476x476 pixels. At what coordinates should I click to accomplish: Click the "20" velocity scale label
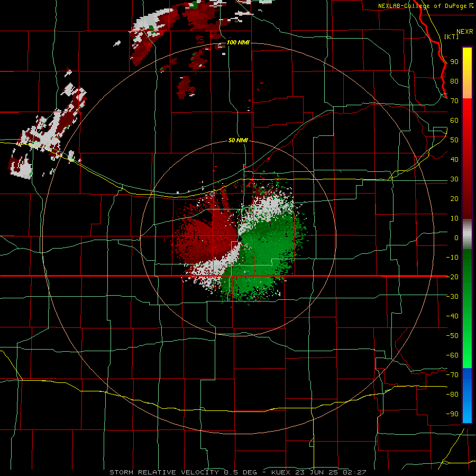454,199
